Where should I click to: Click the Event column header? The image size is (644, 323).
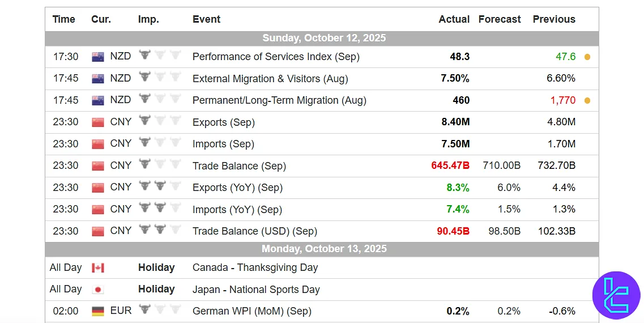coord(207,19)
